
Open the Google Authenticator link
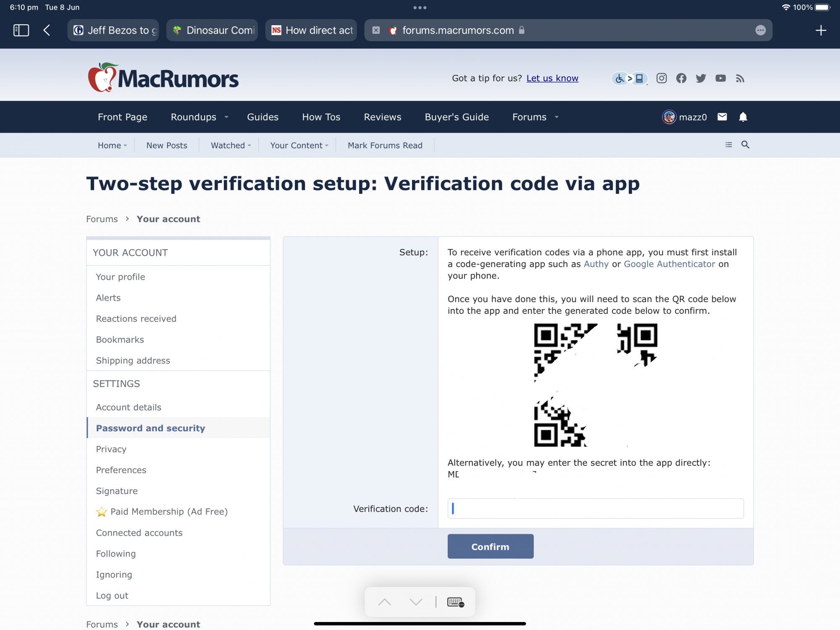(669, 264)
